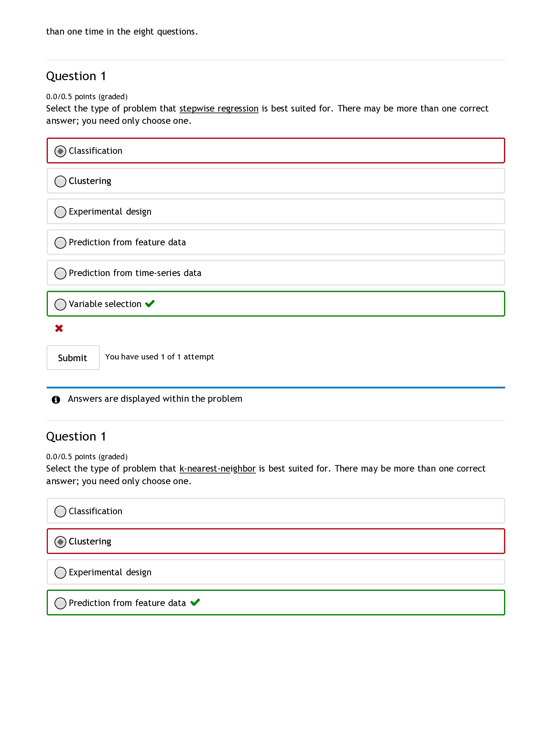Pick the Variable selection answer choice
Screen dimensions: 535x756
coord(60,304)
